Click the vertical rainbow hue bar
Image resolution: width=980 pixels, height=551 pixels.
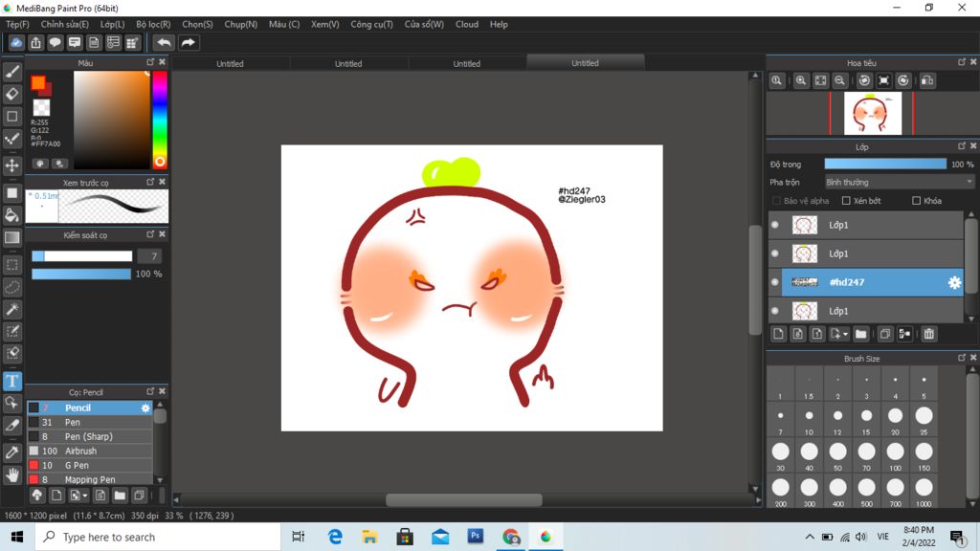[160, 120]
